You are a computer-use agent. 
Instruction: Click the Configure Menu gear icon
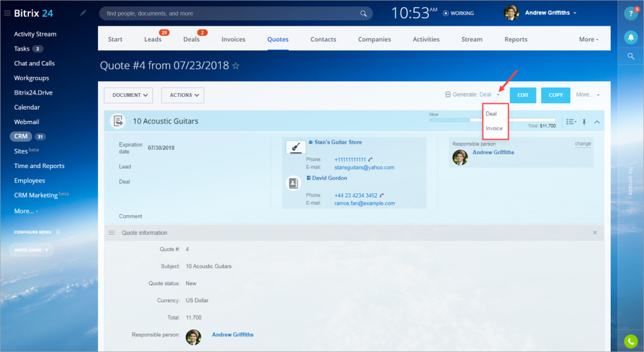coord(58,232)
